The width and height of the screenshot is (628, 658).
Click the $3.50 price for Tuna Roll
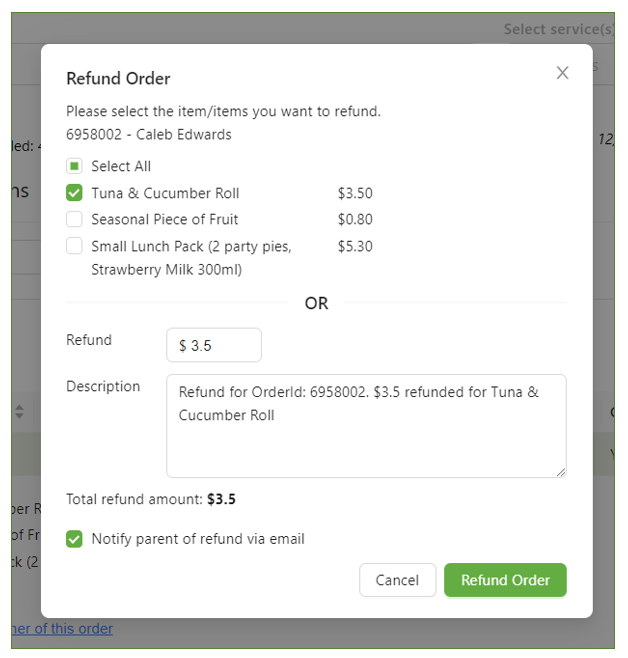(355, 193)
